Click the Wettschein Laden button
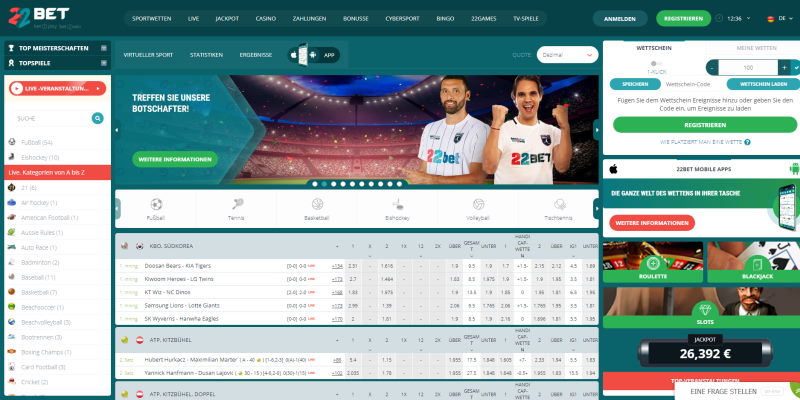The image size is (800, 400). 763,84
